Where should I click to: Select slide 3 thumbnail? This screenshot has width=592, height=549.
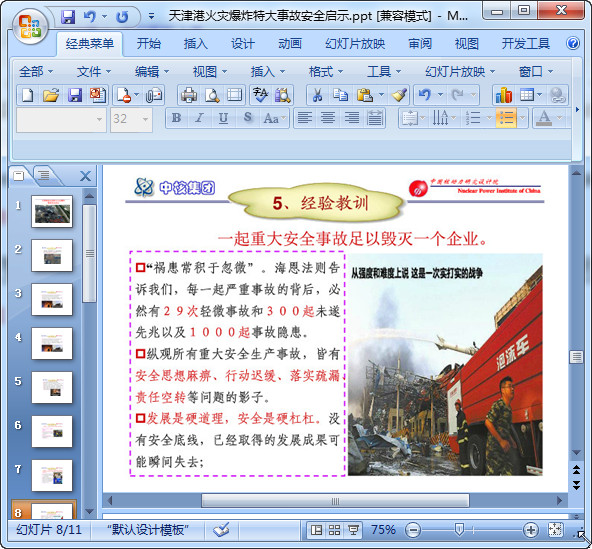52,299
